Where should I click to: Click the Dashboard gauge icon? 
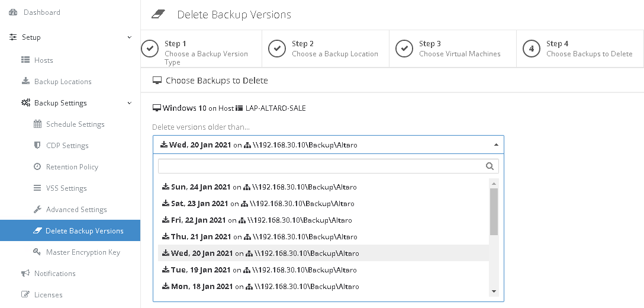point(13,12)
